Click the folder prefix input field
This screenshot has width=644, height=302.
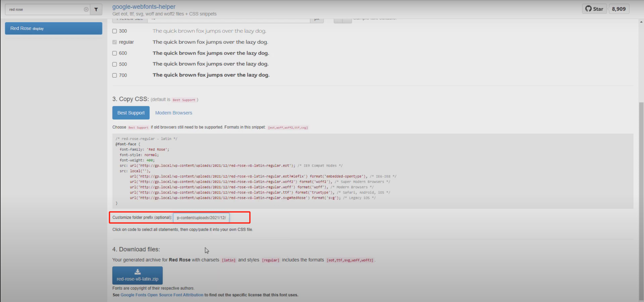[x=201, y=217]
